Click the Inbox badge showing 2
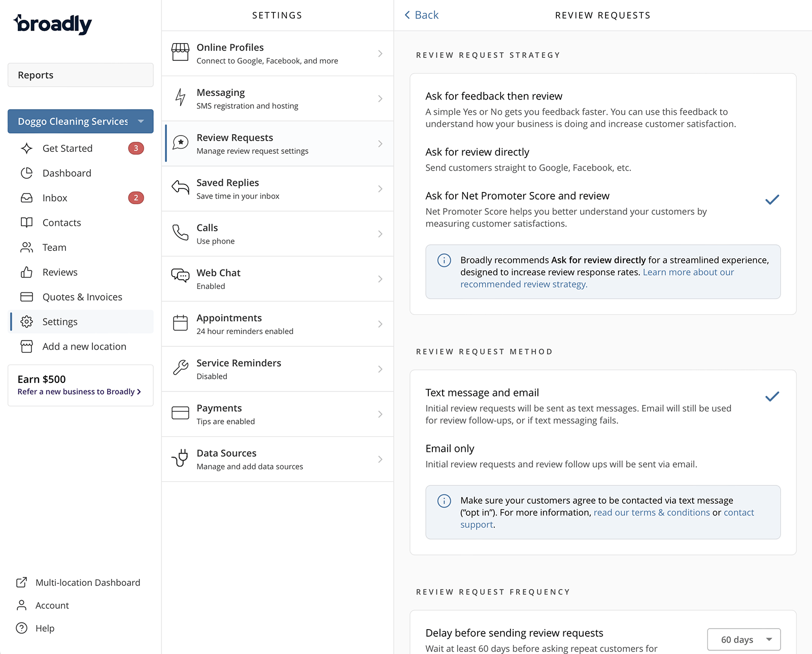This screenshot has height=654, width=812. (136, 198)
